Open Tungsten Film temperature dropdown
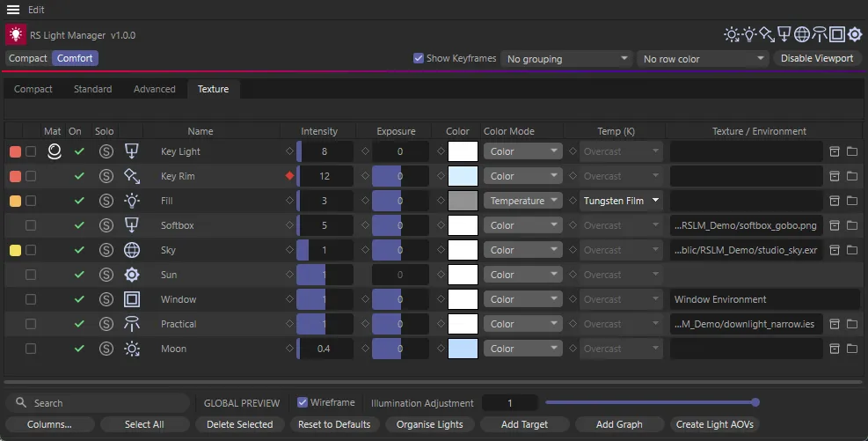Screen dimensions: 868x441 (621, 201)
